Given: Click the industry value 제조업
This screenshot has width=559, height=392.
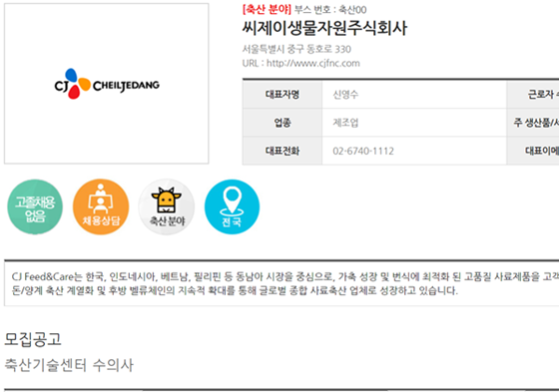Looking at the screenshot, I should (x=345, y=123).
